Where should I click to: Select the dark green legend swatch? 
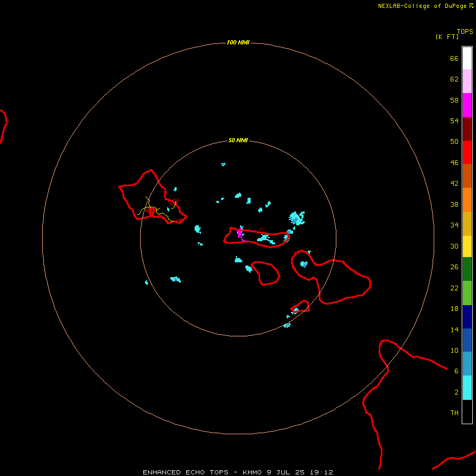pyautogui.click(x=467, y=269)
